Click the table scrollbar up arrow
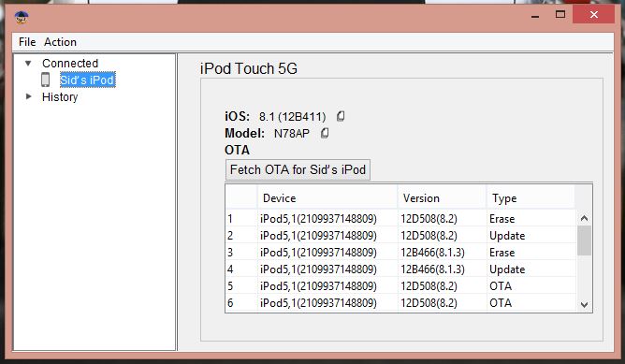Viewport: 625px width, 364px height. [x=585, y=218]
